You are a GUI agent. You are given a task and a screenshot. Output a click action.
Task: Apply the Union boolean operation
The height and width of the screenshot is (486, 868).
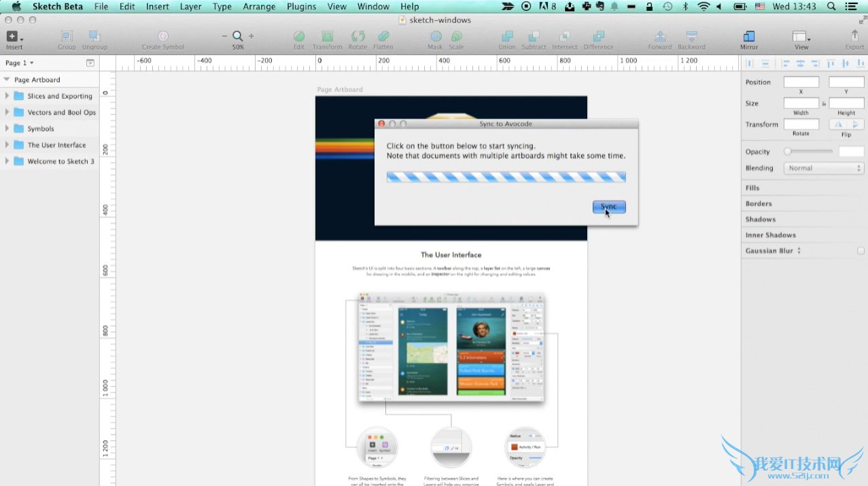tap(507, 36)
